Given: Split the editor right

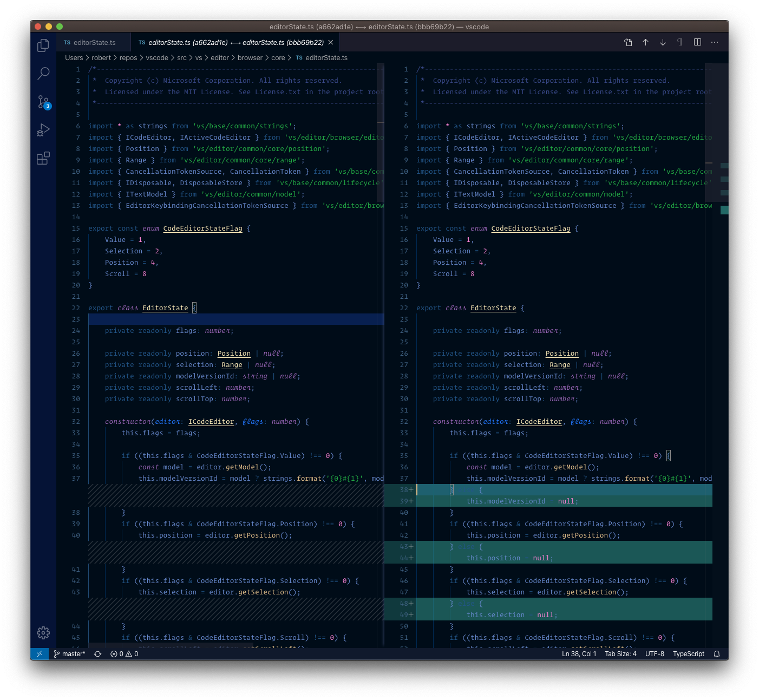Looking at the screenshot, I should coord(697,42).
